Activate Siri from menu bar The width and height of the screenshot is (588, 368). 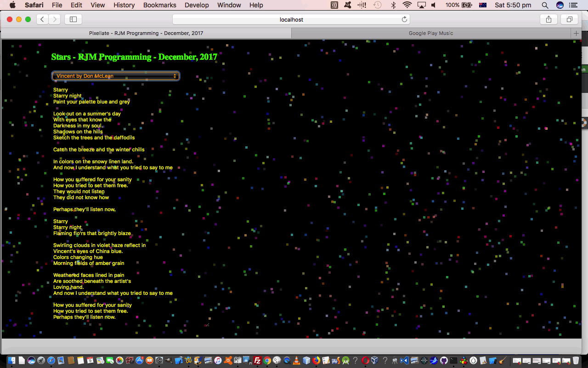tap(560, 5)
